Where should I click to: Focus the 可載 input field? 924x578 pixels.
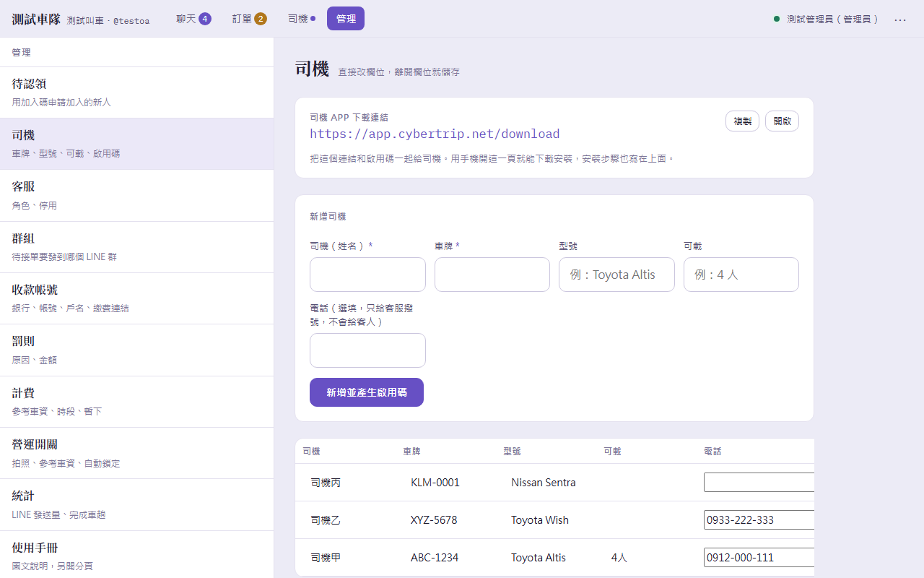[x=741, y=275]
